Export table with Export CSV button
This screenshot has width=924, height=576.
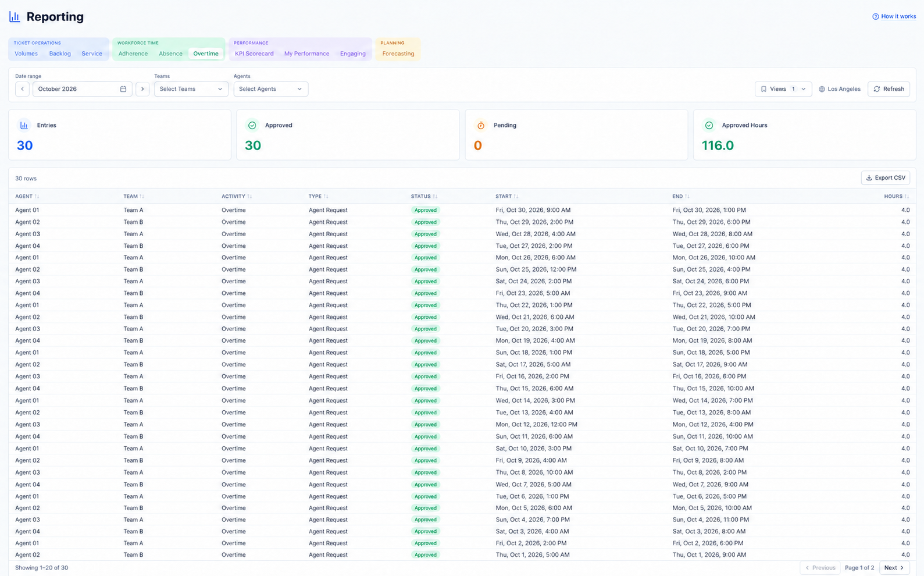click(x=885, y=178)
